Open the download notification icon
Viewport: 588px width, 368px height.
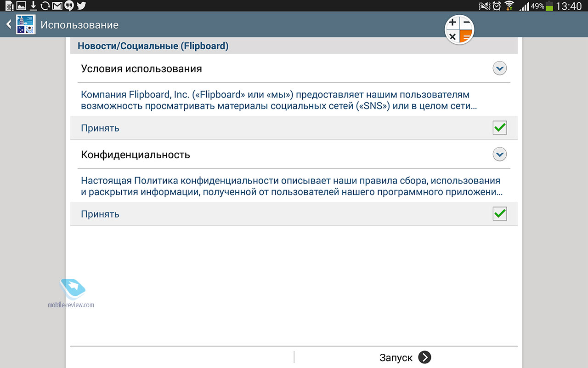[x=33, y=6]
